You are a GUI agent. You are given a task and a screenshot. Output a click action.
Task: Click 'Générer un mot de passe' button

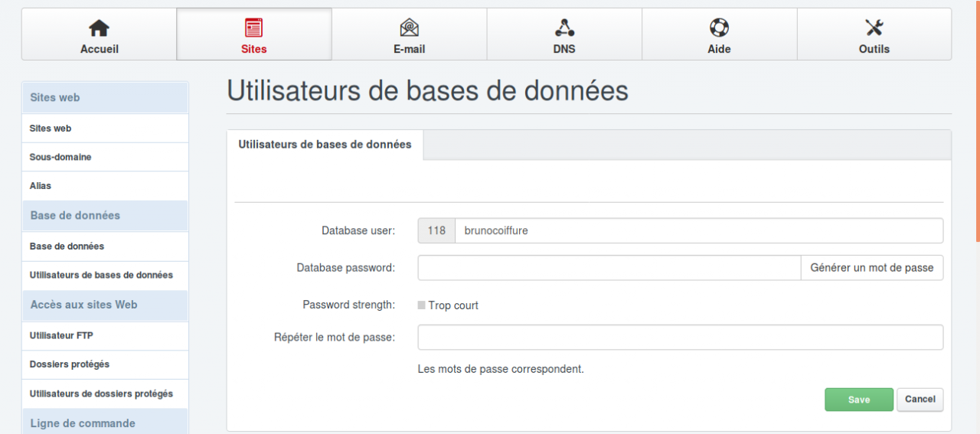(x=871, y=268)
